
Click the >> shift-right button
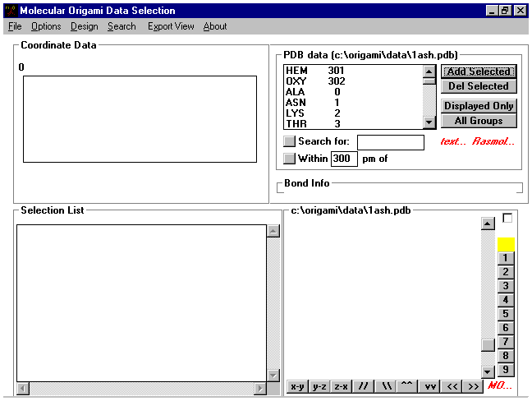[473, 386]
